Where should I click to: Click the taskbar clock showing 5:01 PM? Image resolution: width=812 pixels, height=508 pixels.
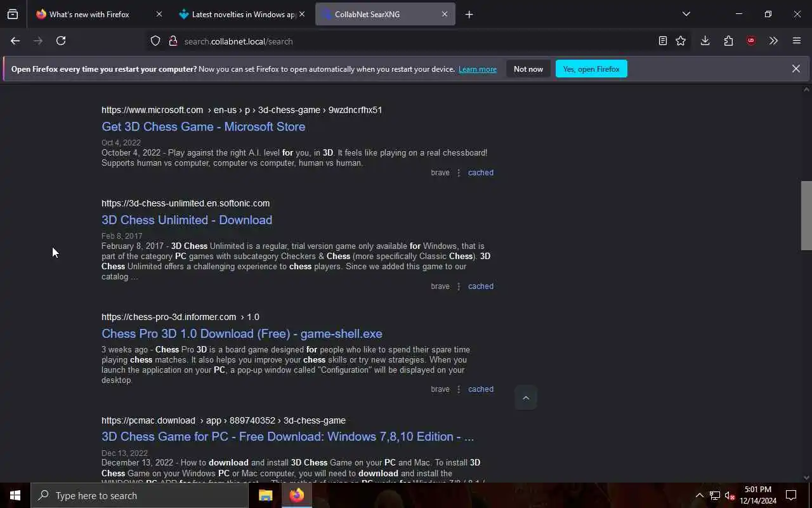click(758, 495)
